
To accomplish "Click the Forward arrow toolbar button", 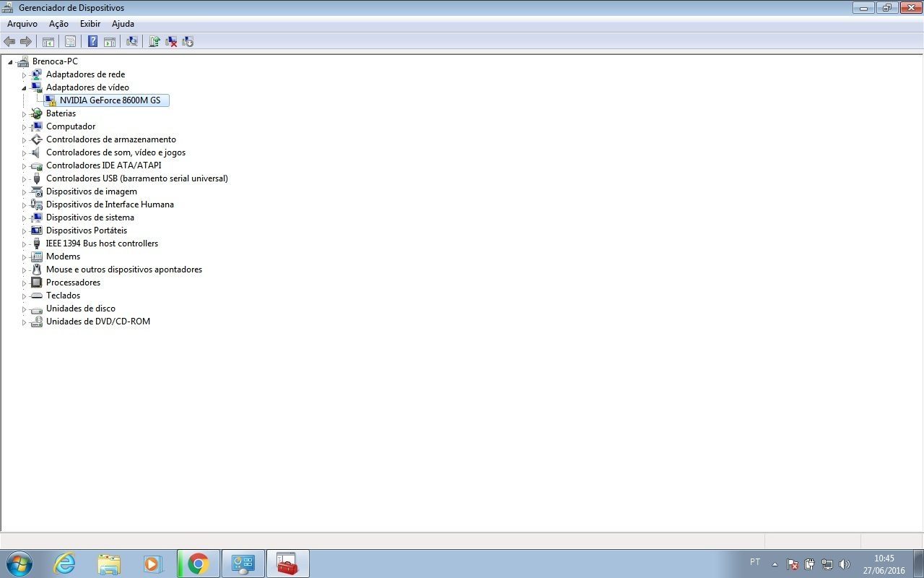I will [x=26, y=42].
